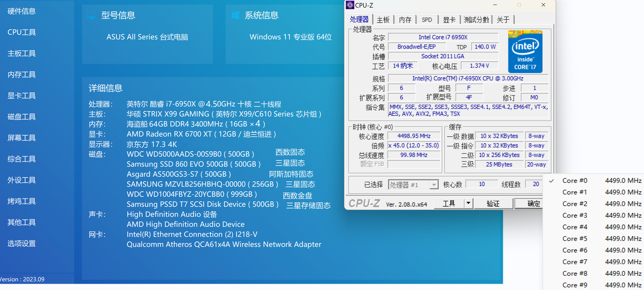This screenshot has width=644, height=290.
Task: Select Core #6 in the core list
Action: (x=594, y=250)
